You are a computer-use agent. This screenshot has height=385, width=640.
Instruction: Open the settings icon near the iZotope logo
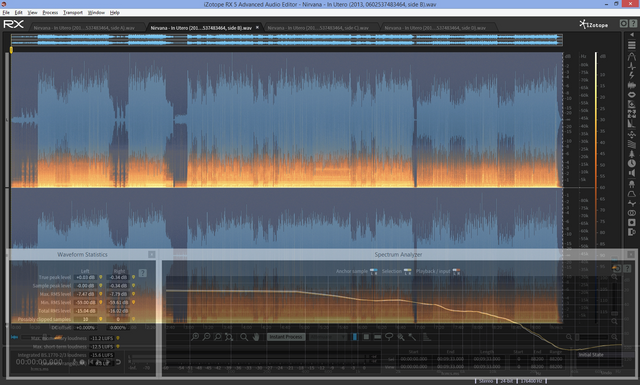[x=624, y=24]
